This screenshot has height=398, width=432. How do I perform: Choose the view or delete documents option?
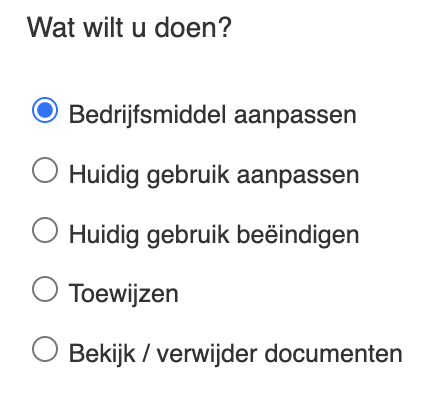(x=45, y=349)
